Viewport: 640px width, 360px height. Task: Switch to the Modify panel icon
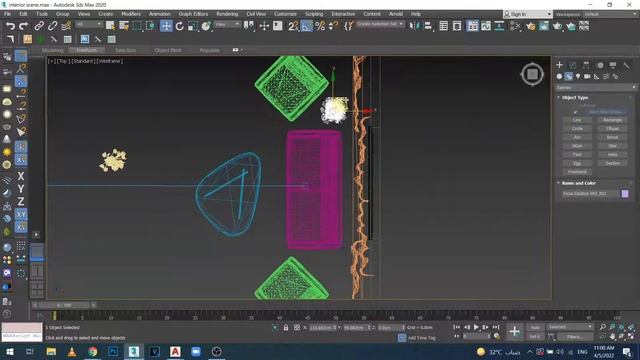[x=573, y=65]
